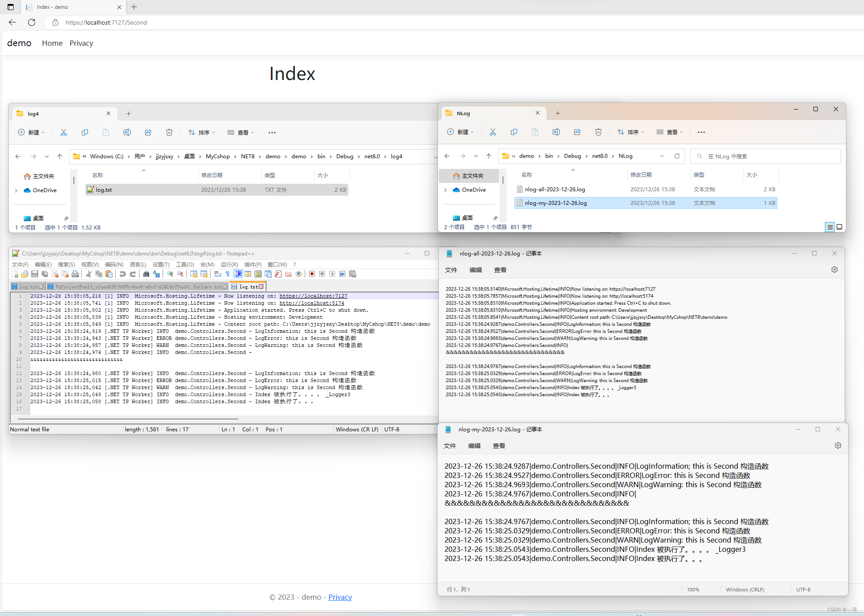Image resolution: width=864 pixels, height=616 pixels.
Task: Click the Cut scissors icon in Notepad++ toolbar
Action: tap(88, 274)
